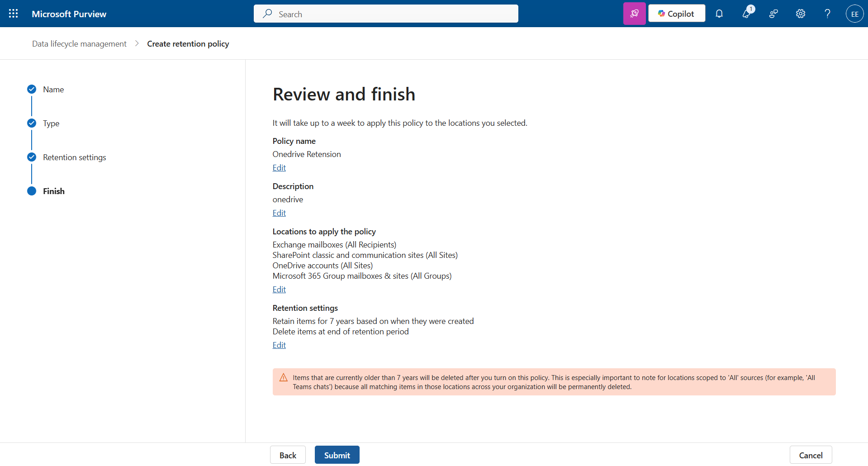Select the completed Name wizard step
868x466 pixels.
(53, 89)
